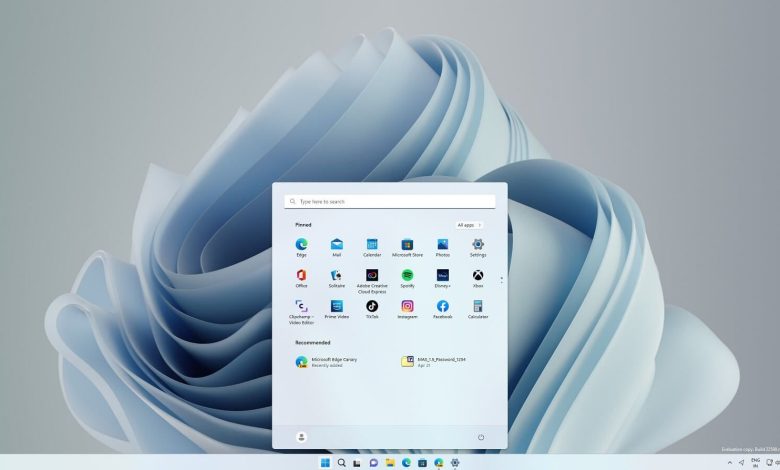This screenshot has height=470, width=780.
Task: Open the Office app
Action: click(x=301, y=279)
